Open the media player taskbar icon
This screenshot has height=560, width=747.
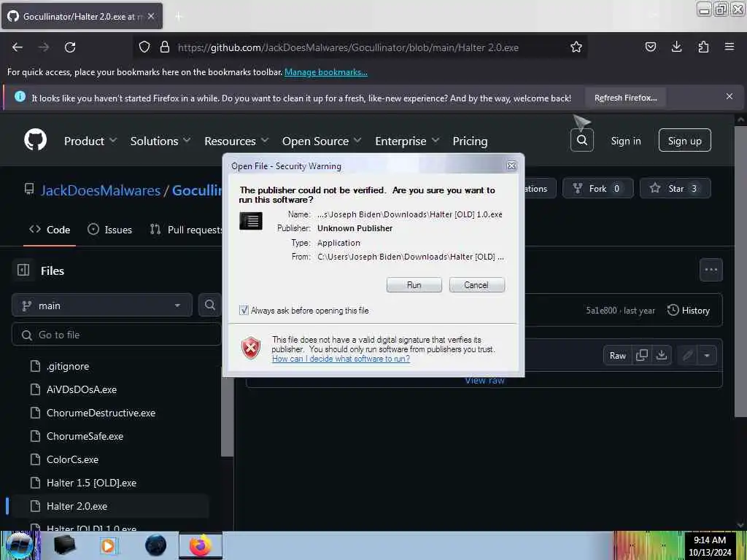click(108, 545)
